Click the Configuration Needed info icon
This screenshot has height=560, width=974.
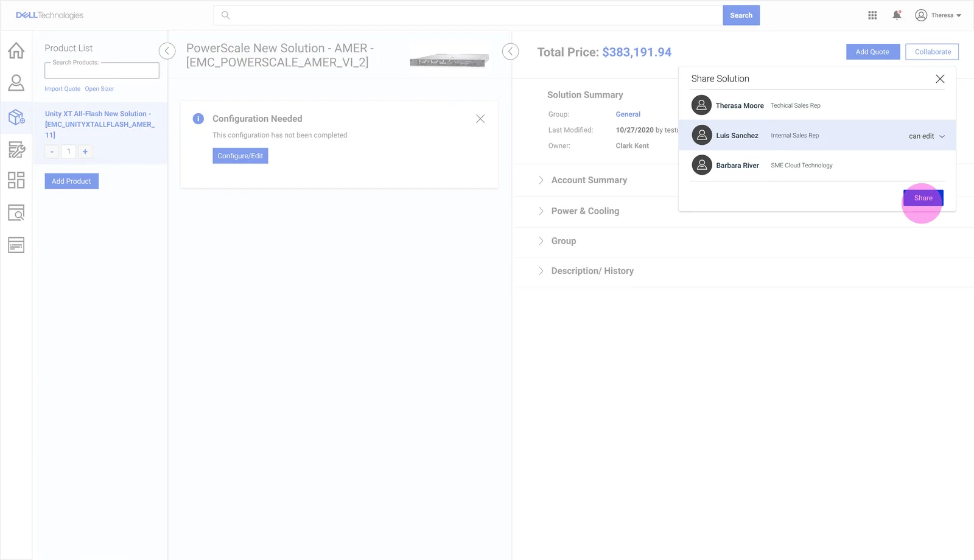click(198, 119)
